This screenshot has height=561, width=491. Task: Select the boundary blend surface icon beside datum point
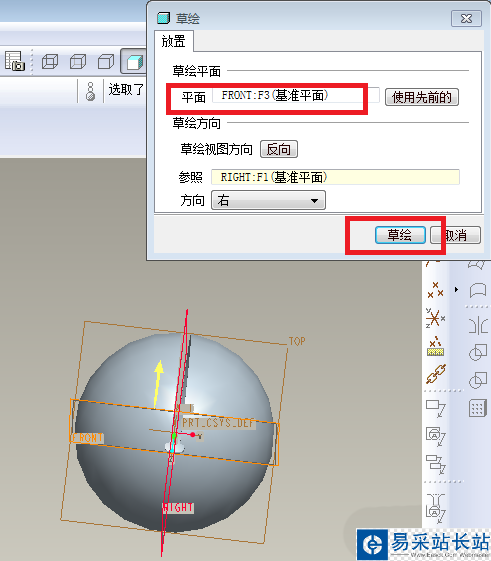pos(478,290)
